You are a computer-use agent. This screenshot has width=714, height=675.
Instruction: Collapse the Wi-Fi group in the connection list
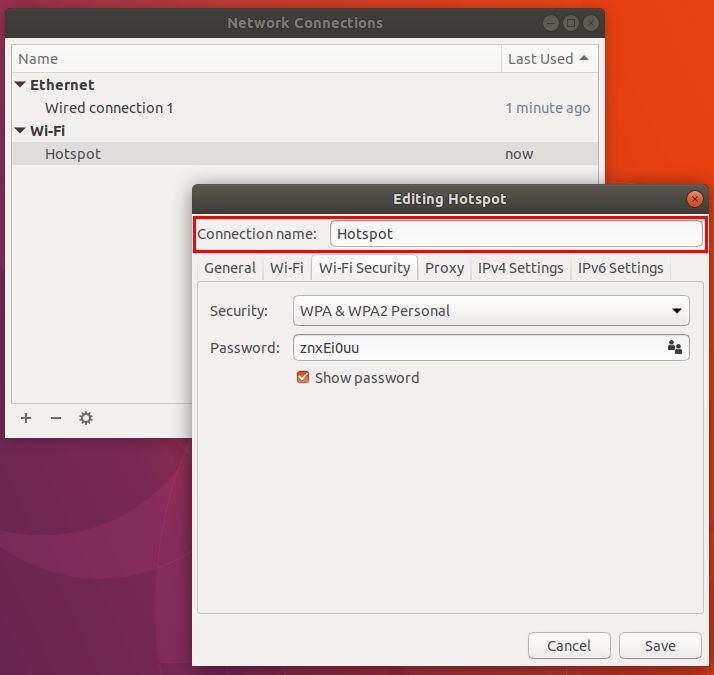(20, 131)
